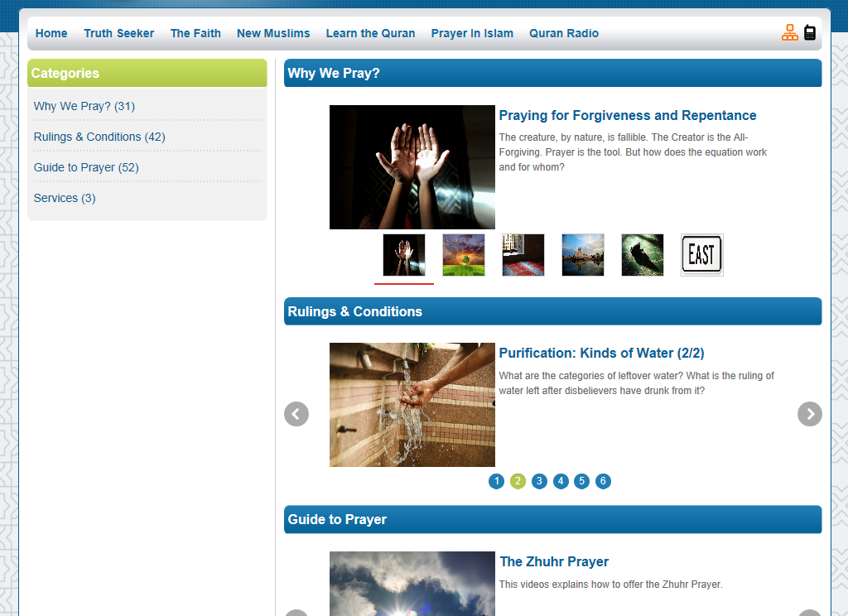This screenshot has height=616, width=848.
Task: Open Services (3) category
Action: point(65,198)
